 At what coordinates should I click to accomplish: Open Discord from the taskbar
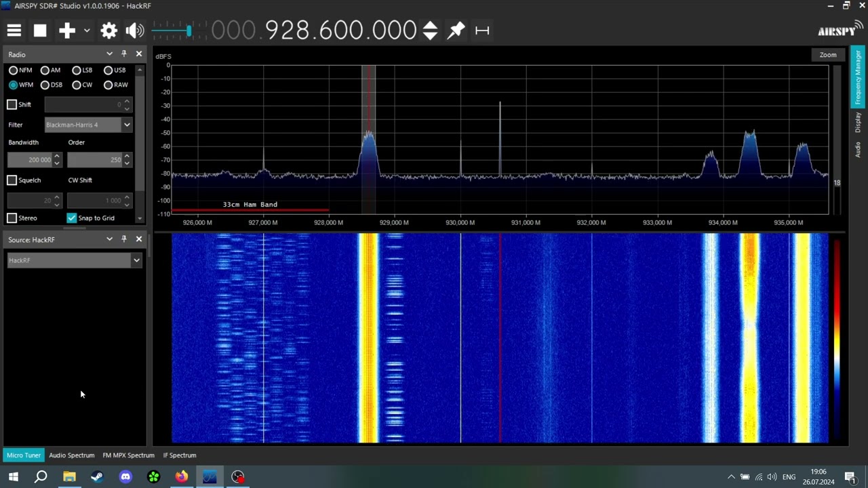tap(125, 476)
